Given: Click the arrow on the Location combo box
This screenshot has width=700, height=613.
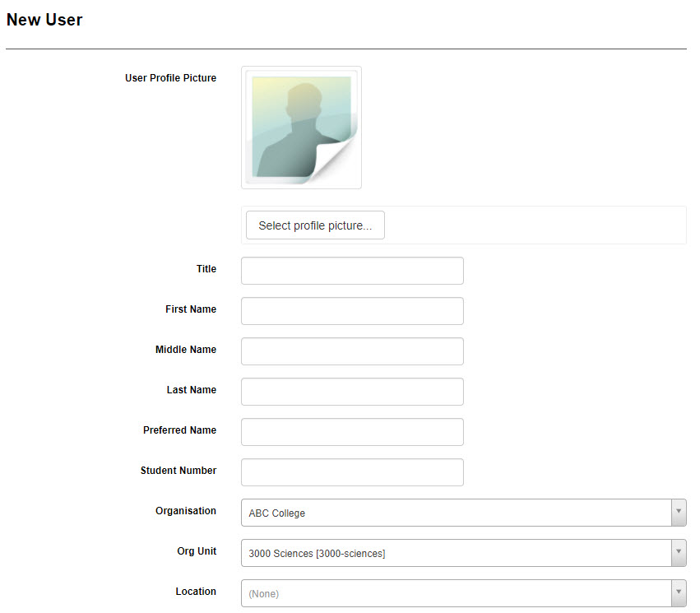Looking at the screenshot, I should (x=679, y=593).
